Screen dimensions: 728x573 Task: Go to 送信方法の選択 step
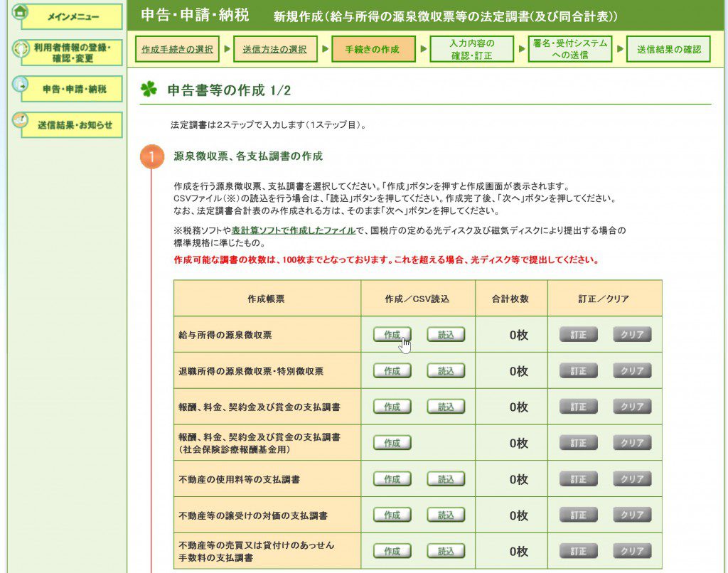click(274, 50)
